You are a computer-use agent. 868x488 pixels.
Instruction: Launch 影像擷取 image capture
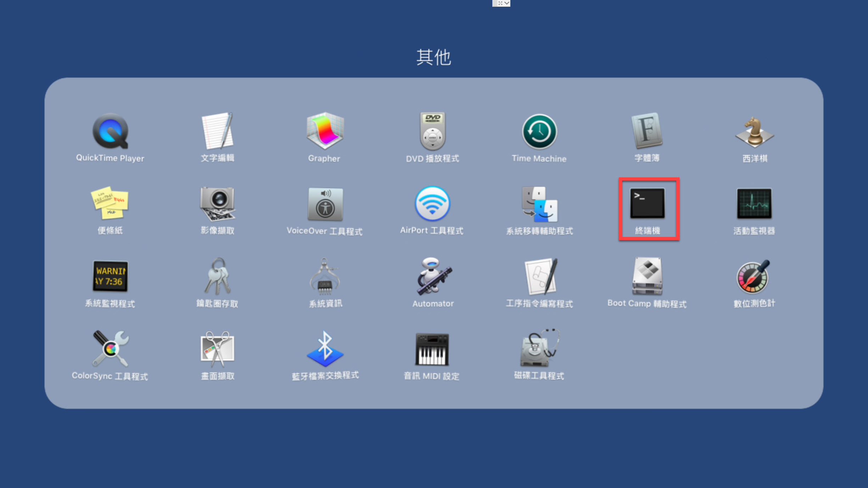tap(218, 204)
